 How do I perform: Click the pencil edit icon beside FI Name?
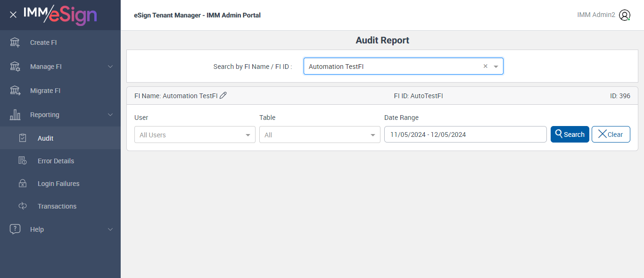[x=223, y=95]
